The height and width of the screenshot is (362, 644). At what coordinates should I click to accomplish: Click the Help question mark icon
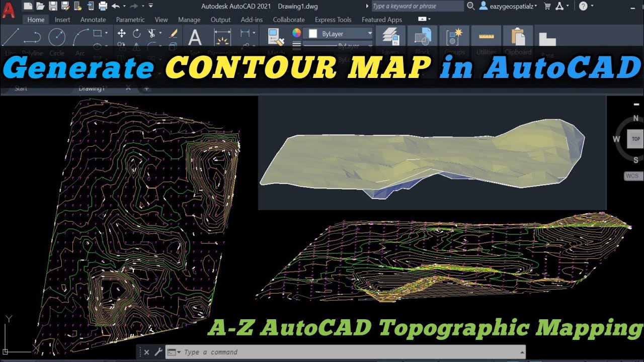pyautogui.click(x=583, y=6)
